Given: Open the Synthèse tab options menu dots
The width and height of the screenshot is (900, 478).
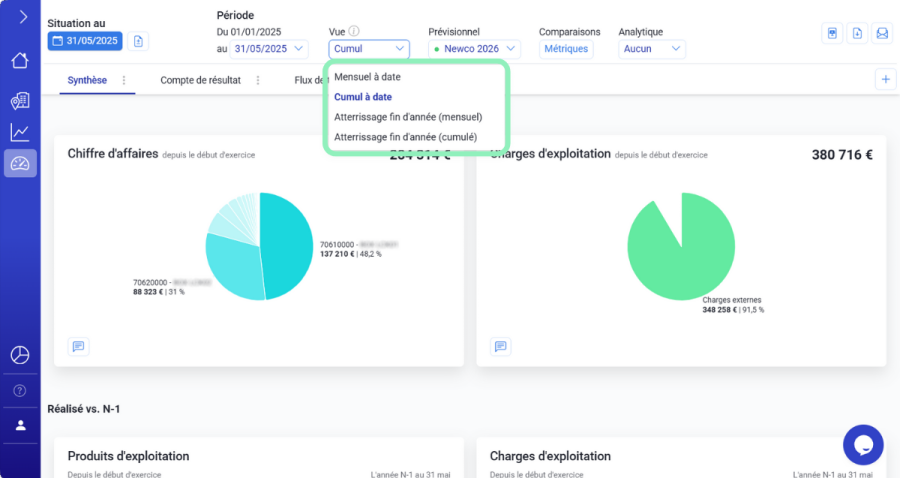Looking at the screenshot, I should (124, 80).
